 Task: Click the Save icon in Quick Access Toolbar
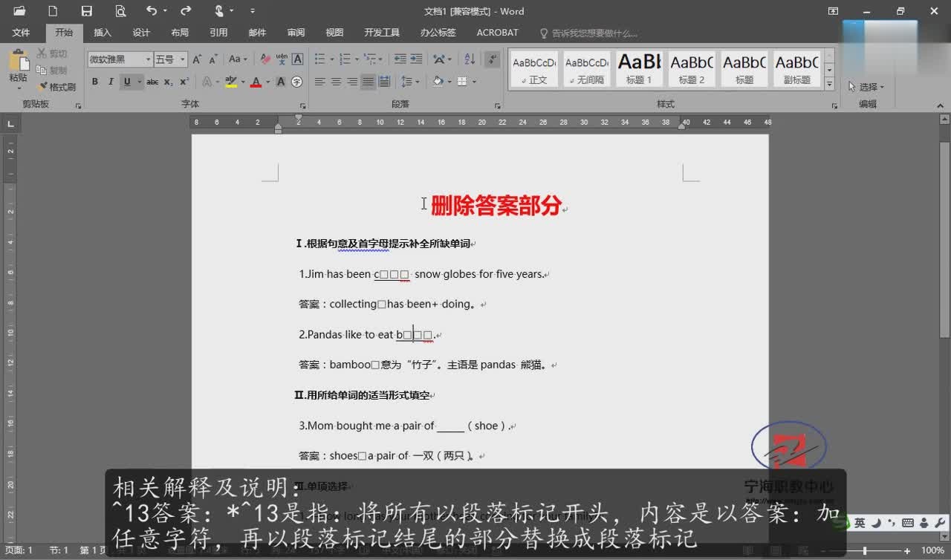pyautogui.click(x=86, y=11)
